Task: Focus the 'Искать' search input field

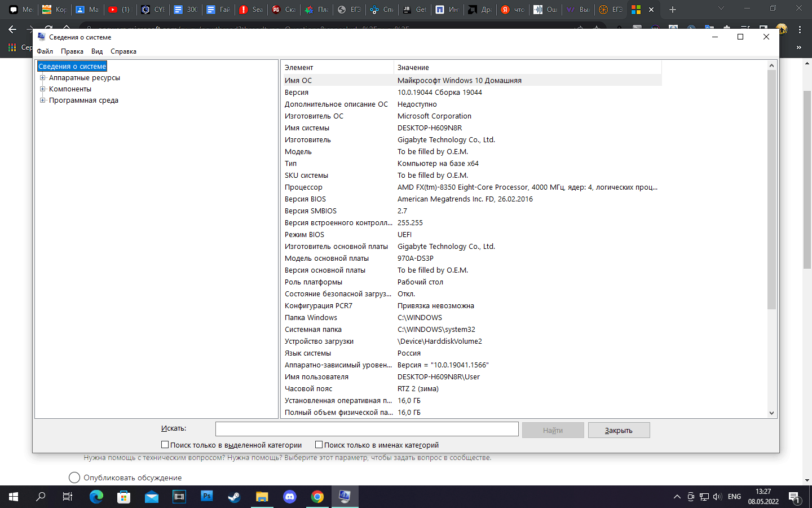Action: coord(367,429)
